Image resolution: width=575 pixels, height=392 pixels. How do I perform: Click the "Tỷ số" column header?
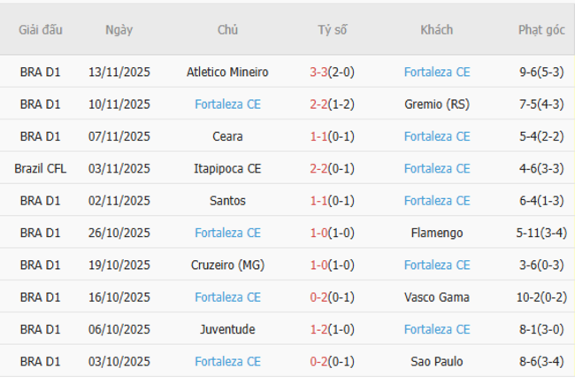pyautogui.click(x=333, y=29)
